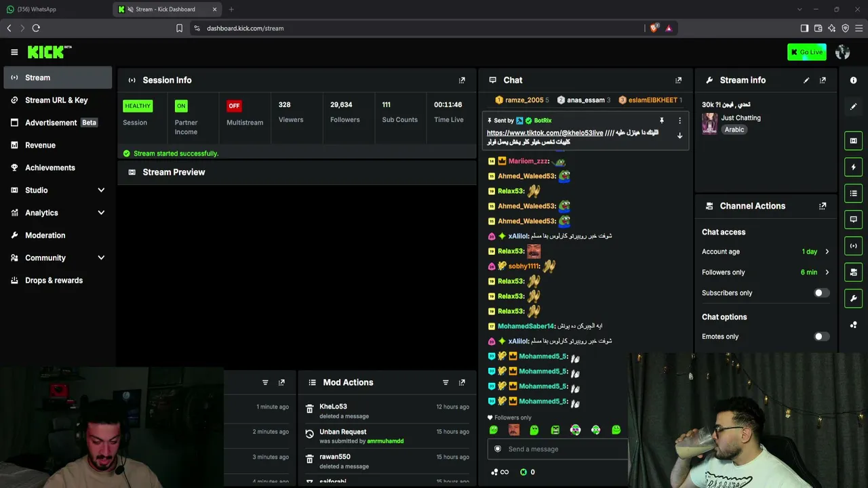Pop out the Stream info panel
The width and height of the screenshot is (868, 488).
(x=823, y=80)
